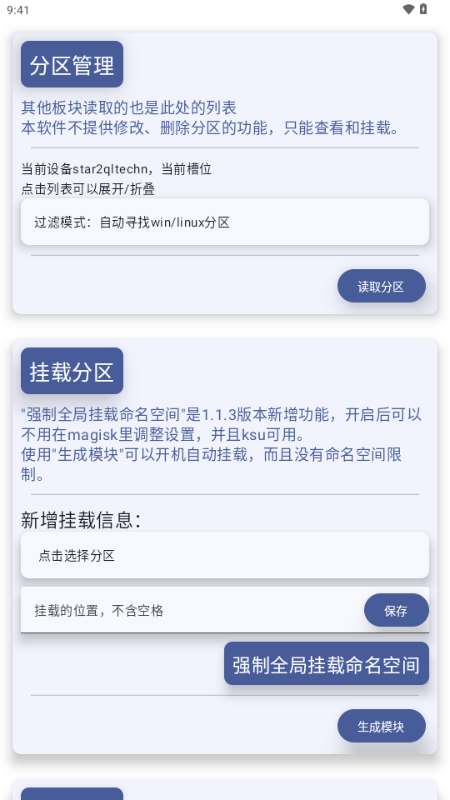The height and width of the screenshot is (800, 450).
Task: Tap the 9:41 clock in status bar
Action: (x=18, y=10)
